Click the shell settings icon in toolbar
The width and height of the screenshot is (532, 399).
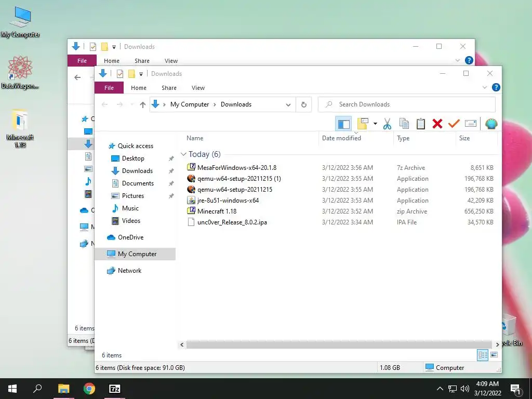491,124
